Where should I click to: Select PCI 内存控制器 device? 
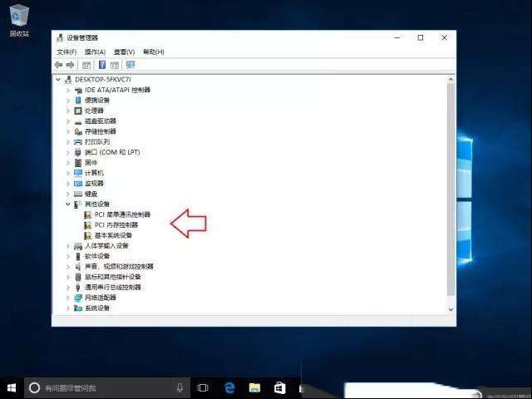point(116,225)
